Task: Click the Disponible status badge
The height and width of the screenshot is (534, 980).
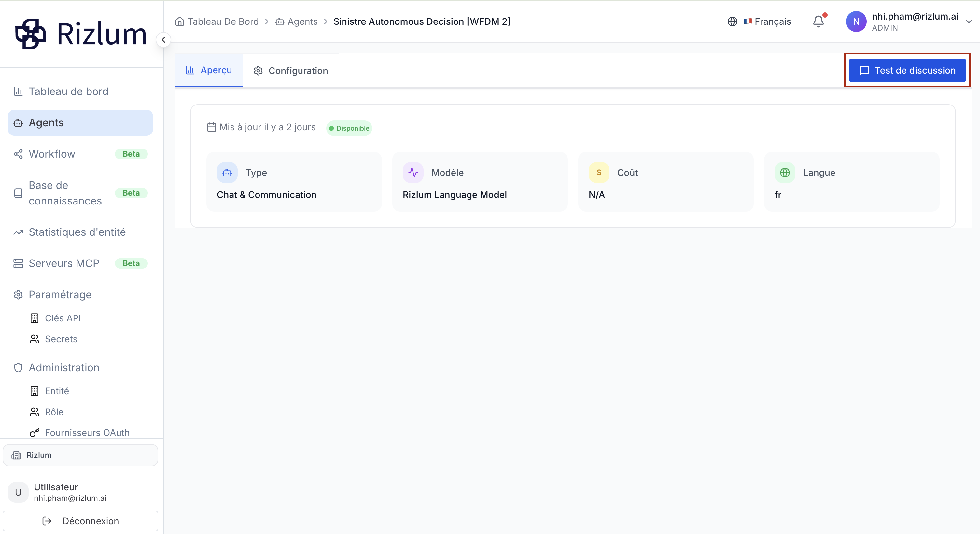Action: (349, 128)
